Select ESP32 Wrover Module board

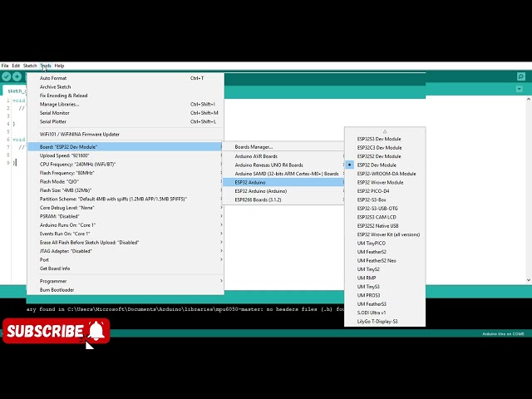tap(385, 183)
